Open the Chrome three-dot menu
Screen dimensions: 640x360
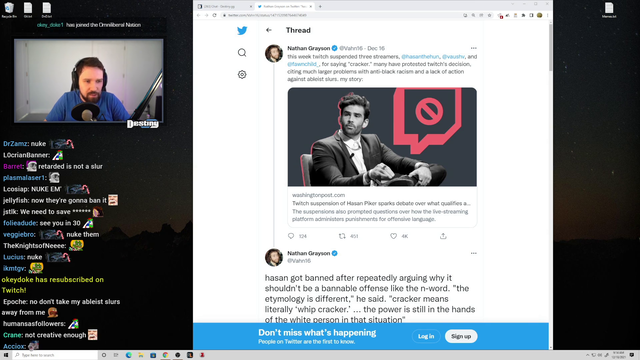pos(547,15)
